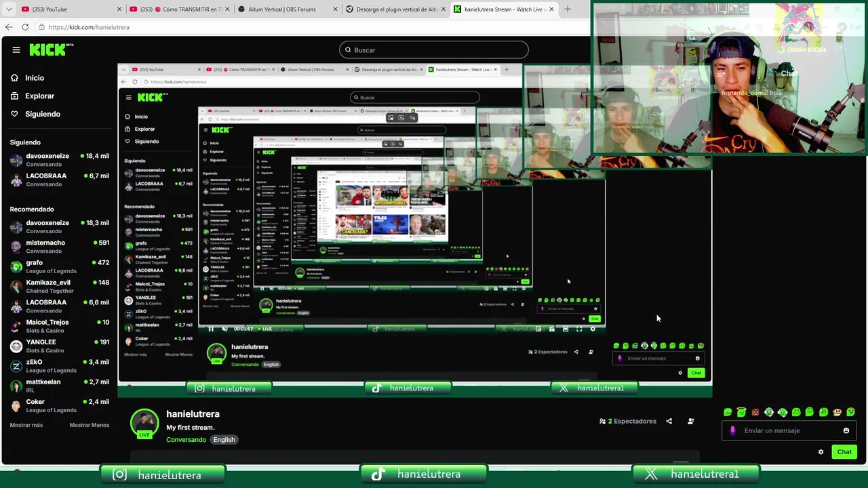Toggle the muted speaker icon in player controls
868x488 pixels.
pyautogui.click(x=224, y=329)
